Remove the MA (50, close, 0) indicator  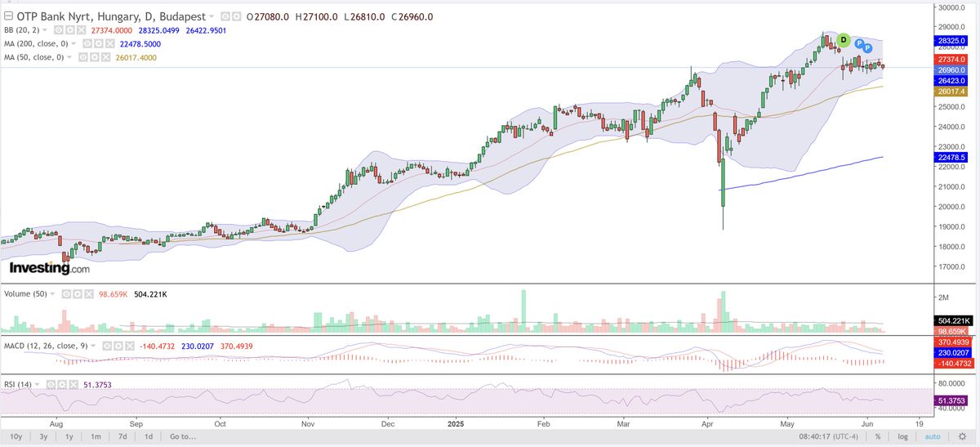point(105,57)
